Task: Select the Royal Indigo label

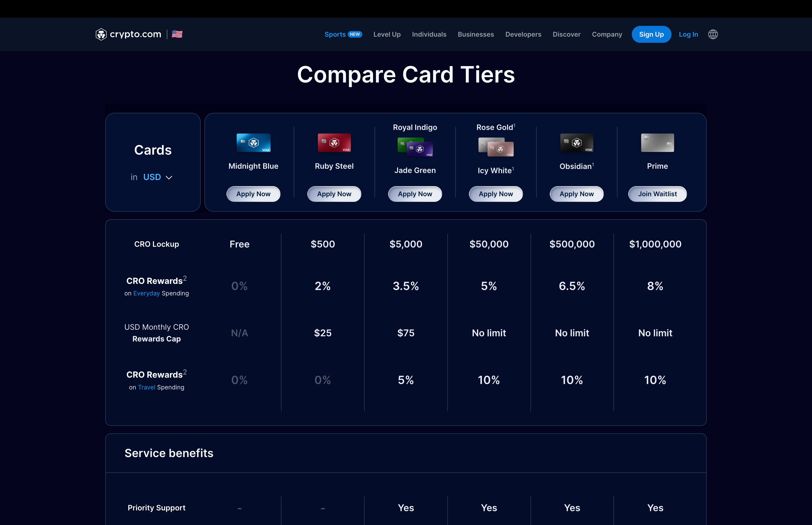Action: coord(415,128)
